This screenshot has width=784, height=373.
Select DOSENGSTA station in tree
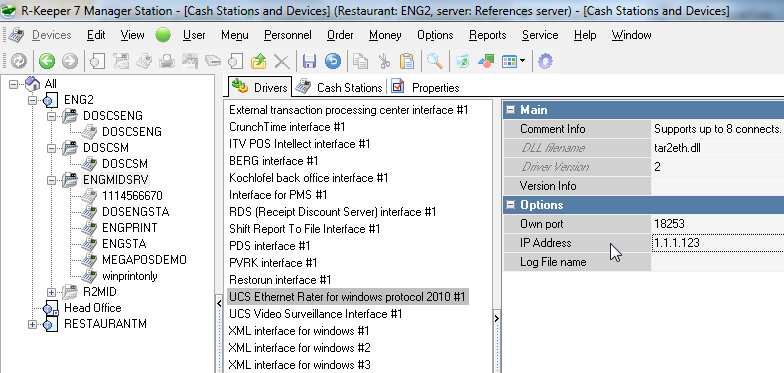coord(136,212)
